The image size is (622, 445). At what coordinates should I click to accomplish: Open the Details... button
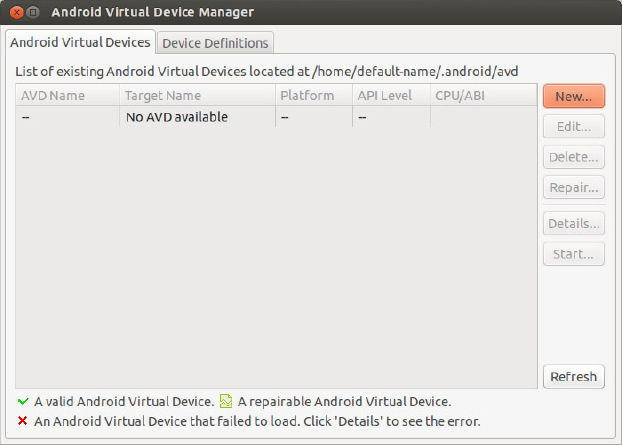574,224
